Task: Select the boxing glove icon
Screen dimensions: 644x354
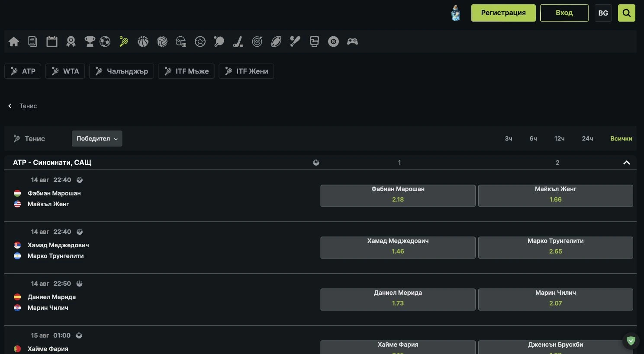Action: tap(314, 41)
